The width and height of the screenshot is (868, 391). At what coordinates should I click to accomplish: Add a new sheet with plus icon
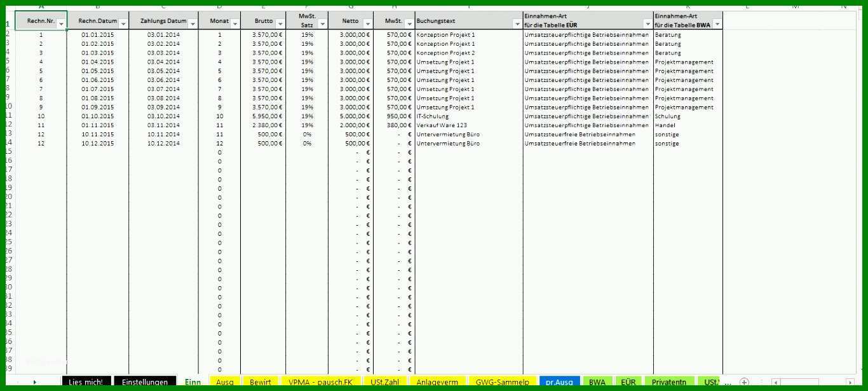pos(744,382)
